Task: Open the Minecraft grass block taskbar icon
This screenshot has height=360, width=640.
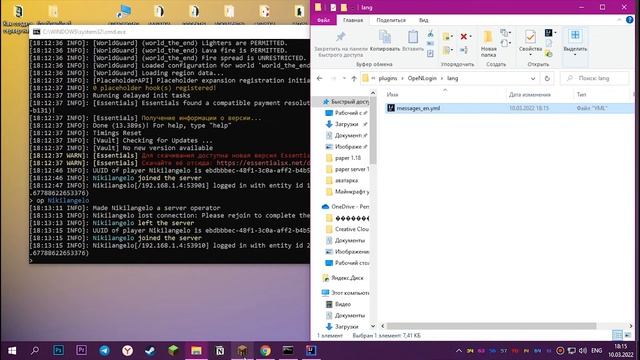Action: 173,350
